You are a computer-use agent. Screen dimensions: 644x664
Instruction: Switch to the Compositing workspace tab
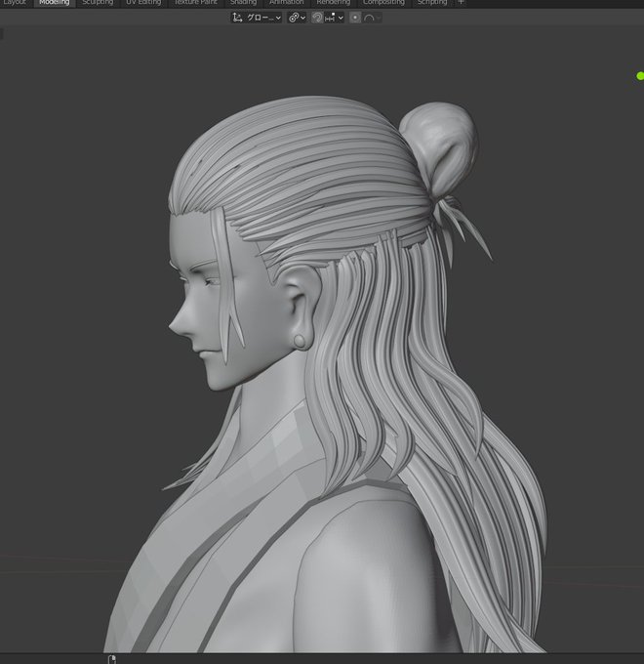pyautogui.click(x=383, y=3)
